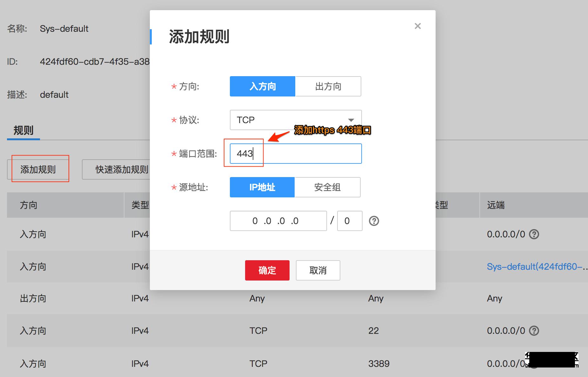Click the subnet mask field after the slash
The image size is (588, 377).
coord(350,221)
